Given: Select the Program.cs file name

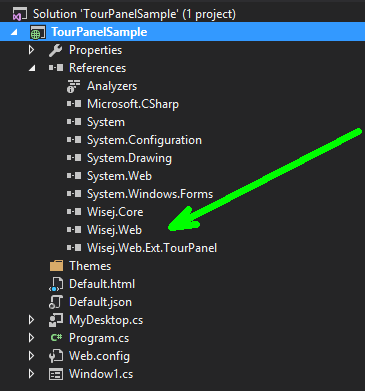Looking at the screenshot, I should click(x=99, y=338).
